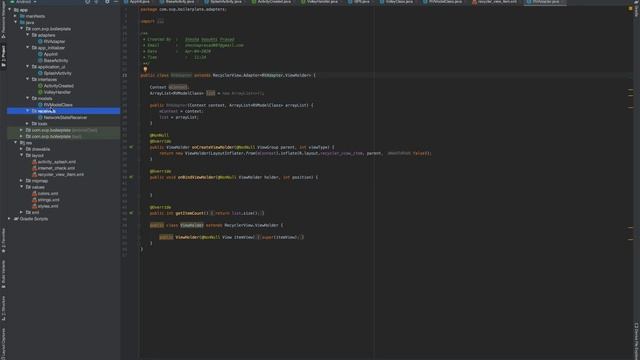This screenshot has height=360, width=640.
Task: Open BaseActivity class in project tree
Action: pyautogui.click(x=56, y=60)
